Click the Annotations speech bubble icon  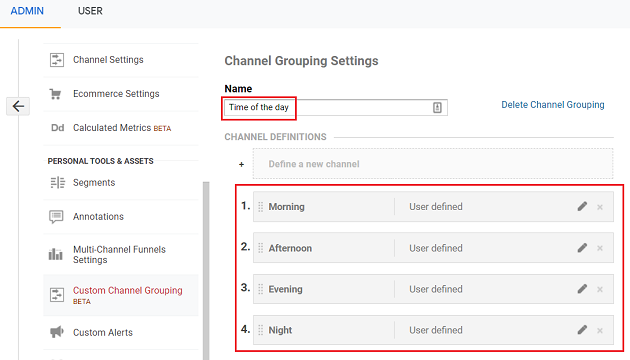(56, 217)
